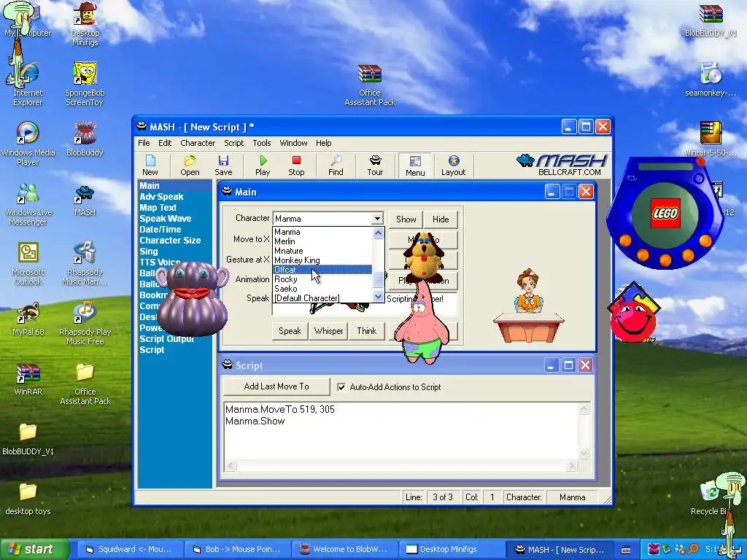Select Map Text in the side menu
The image size is (747, 560).
pyautogui.click(x=158, y=208)
